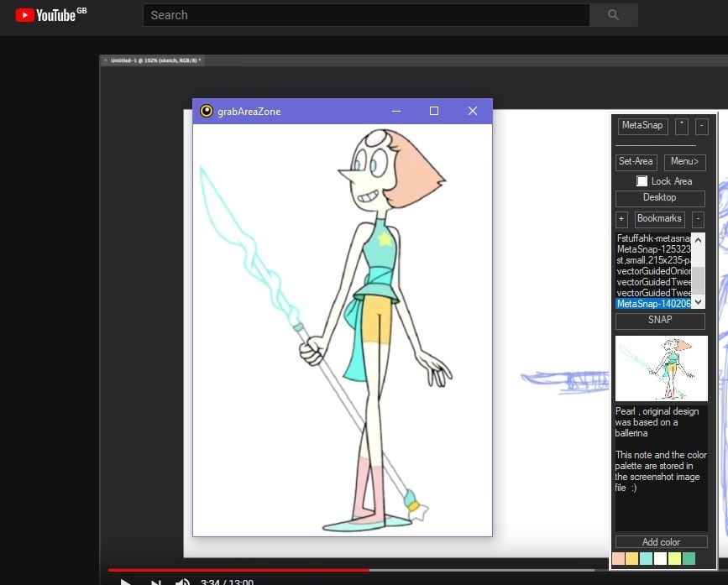This screenshot has height=585, width=728.
Task: Select st,small,215x235 list entry
Action: (653, 260)
